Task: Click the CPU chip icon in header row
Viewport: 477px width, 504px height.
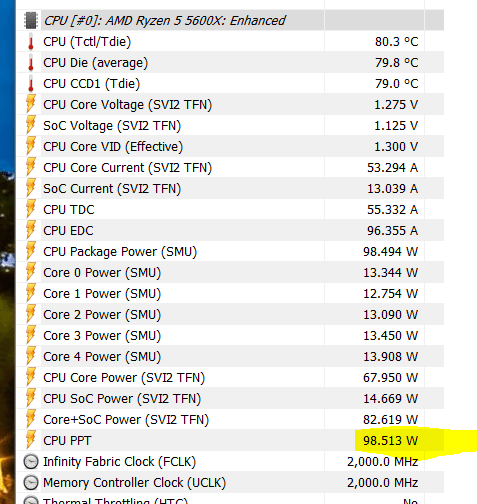Action: click(31, 20)
